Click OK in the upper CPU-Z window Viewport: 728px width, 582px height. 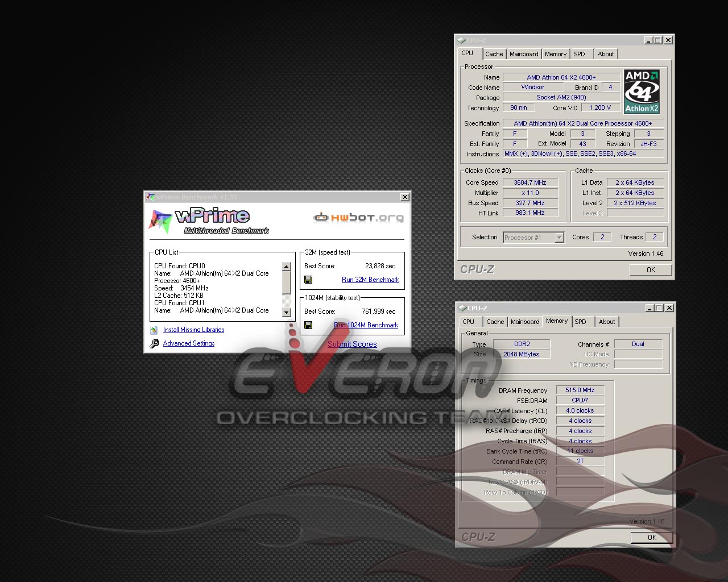(651, 270)
